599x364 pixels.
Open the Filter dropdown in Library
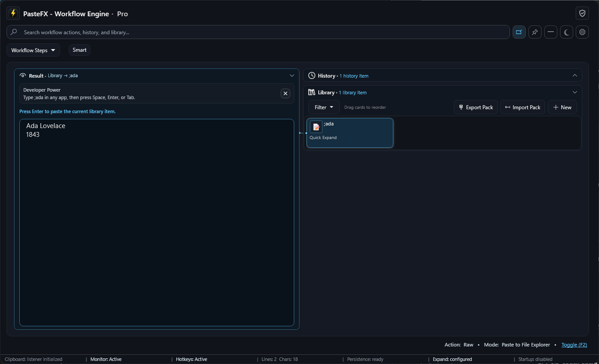tap(324, 107)
